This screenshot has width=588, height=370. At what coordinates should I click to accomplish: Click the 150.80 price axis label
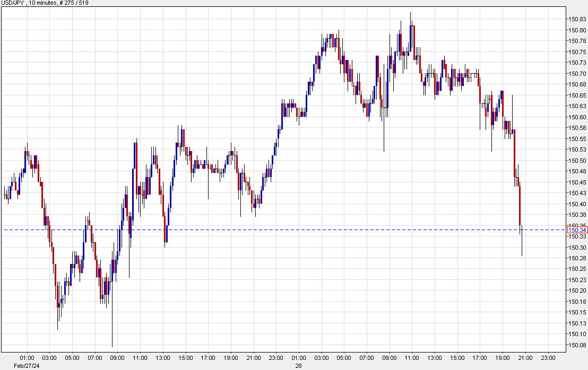pyautogui.click(x=577, y=30)
